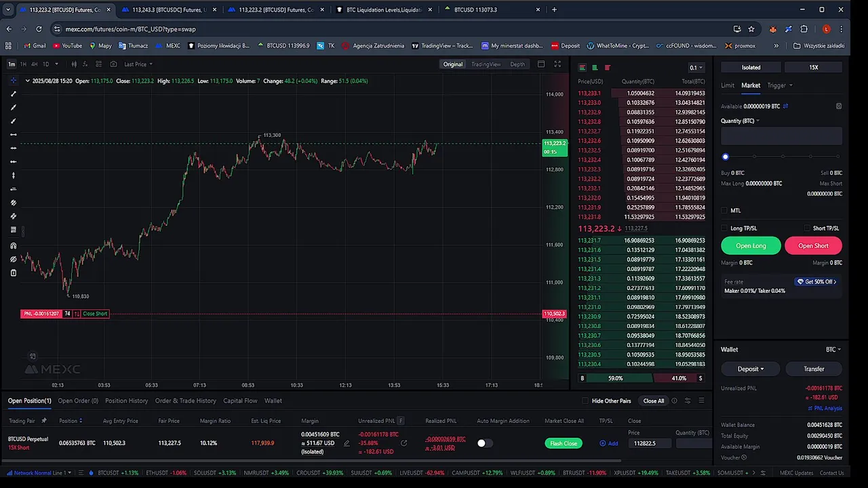This screenshot has width=868, height=488.
Task: Check Hide Other Pairs
Action: 585,401
